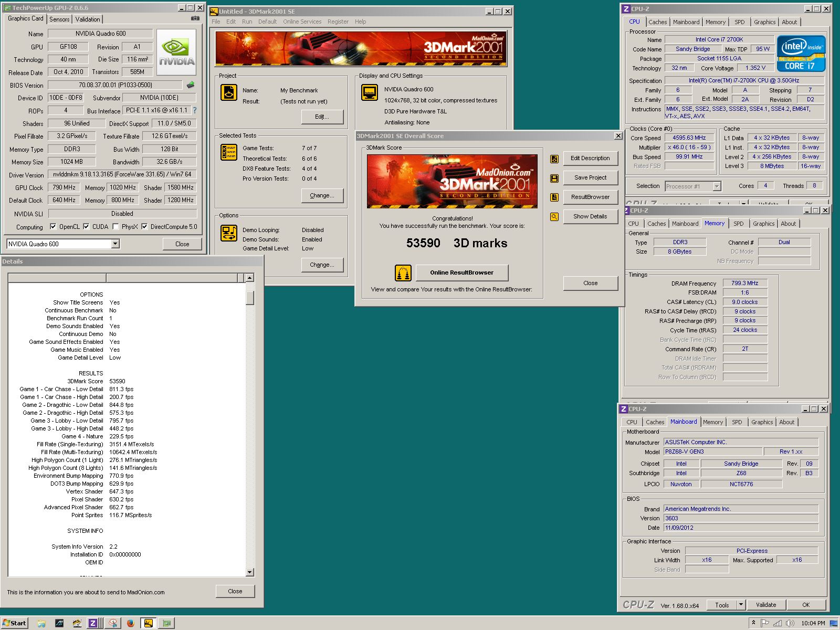Click the Validate button in CPU-Z

[x=765, y=605]
